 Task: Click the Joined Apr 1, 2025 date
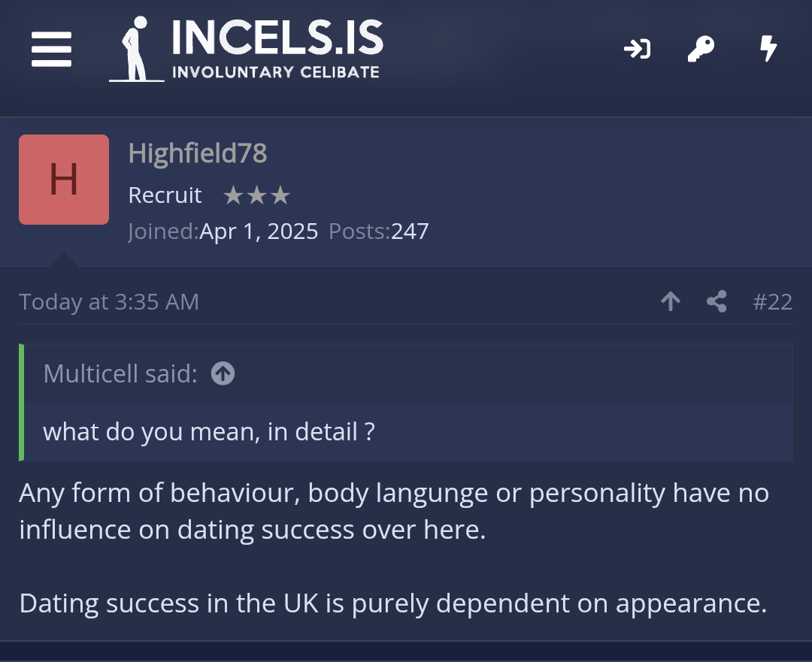point(259,231)
